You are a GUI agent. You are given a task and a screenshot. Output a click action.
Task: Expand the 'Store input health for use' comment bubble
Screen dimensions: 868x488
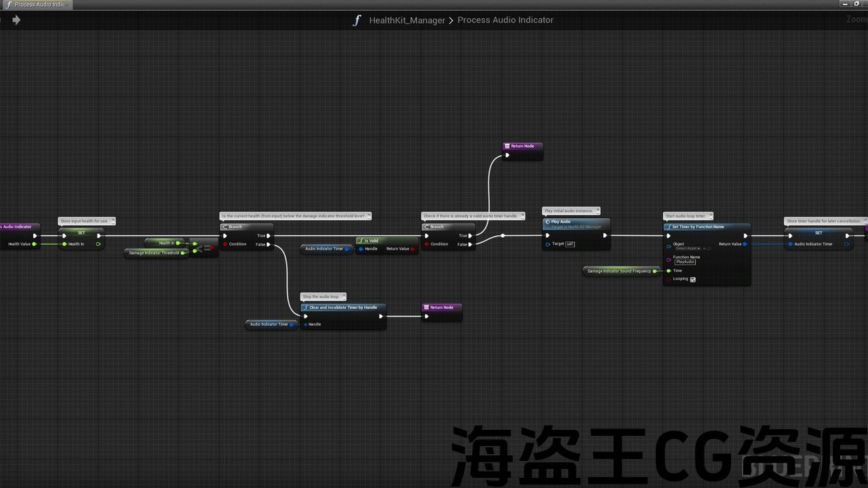click(87, 221)
